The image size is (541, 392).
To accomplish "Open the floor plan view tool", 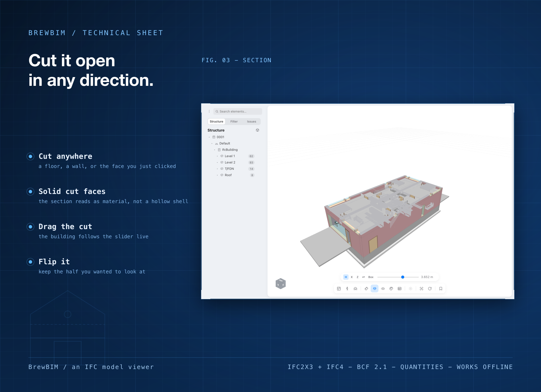I will 339,289.
